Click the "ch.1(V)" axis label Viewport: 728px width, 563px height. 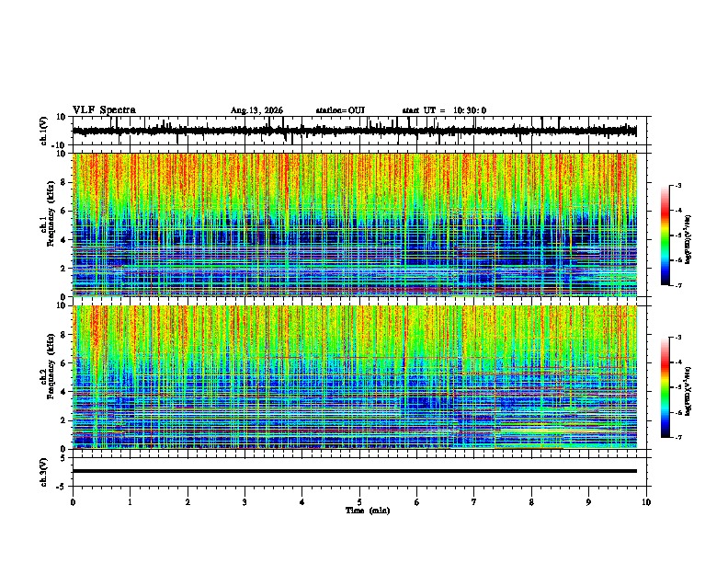45,131
